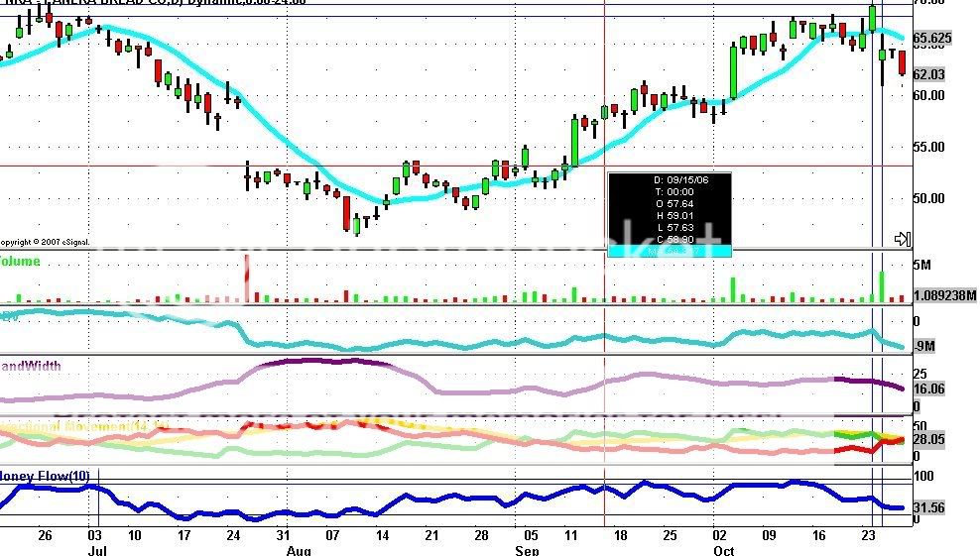Click the tall green volume bar in late October

[x=882, y=286]
